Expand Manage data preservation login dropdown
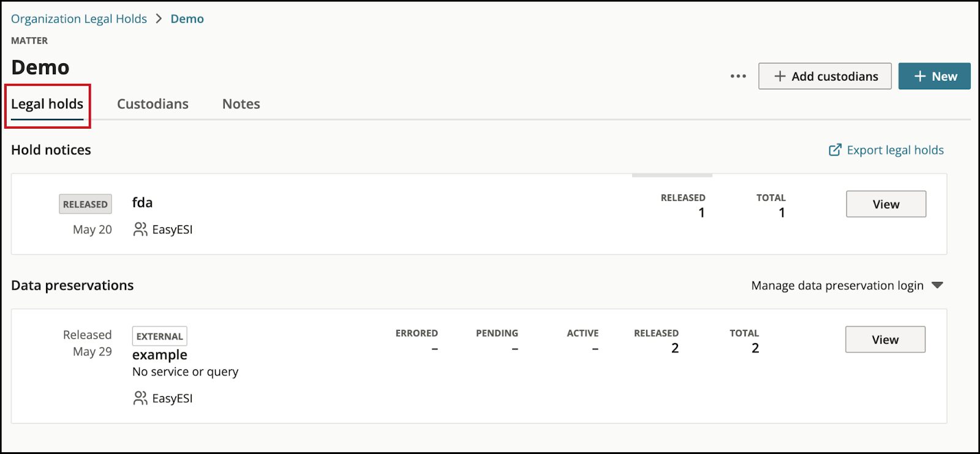The width and height of the screenshot is (980, 454). tap(837, 286)
